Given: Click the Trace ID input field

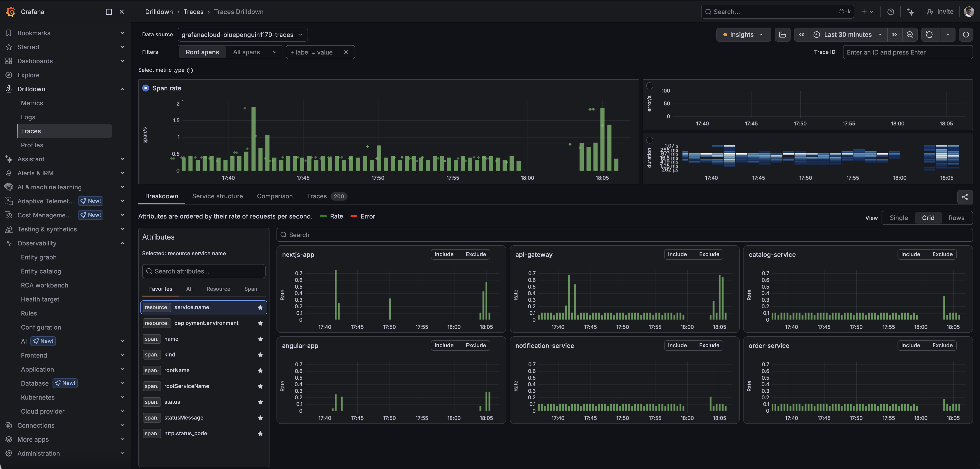Looking at the screenshot, I should (x=908, y=52).
